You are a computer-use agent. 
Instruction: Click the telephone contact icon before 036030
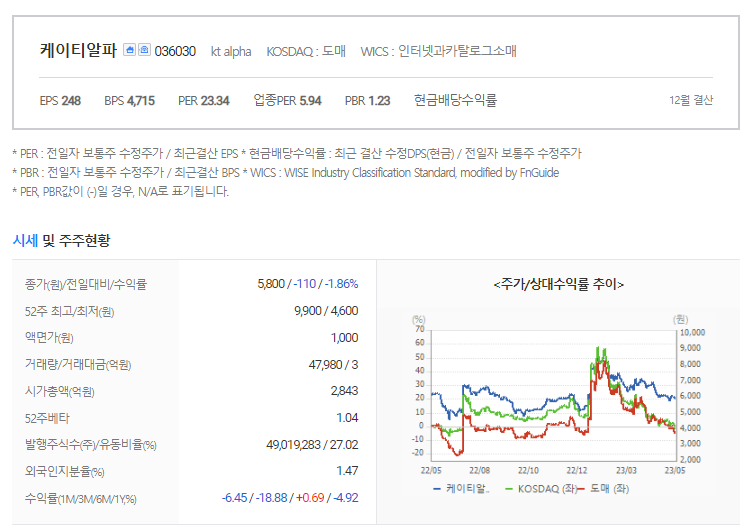pyautogui.click(x=144, y=50)
